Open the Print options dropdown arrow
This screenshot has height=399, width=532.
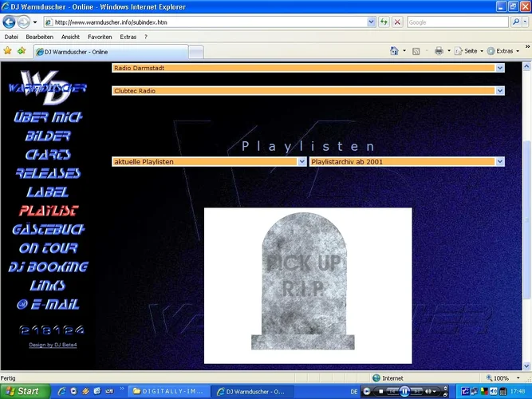(x=449, y=51)
